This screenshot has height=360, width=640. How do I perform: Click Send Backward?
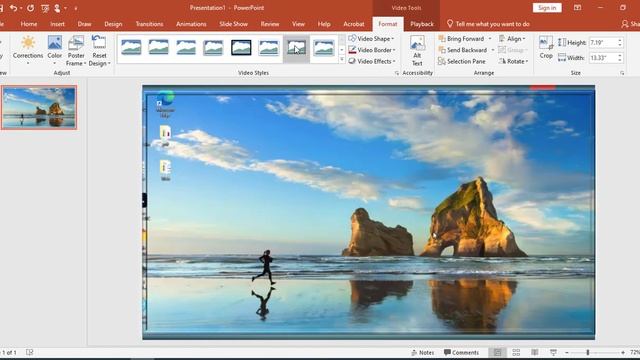[x=463, y=50]
